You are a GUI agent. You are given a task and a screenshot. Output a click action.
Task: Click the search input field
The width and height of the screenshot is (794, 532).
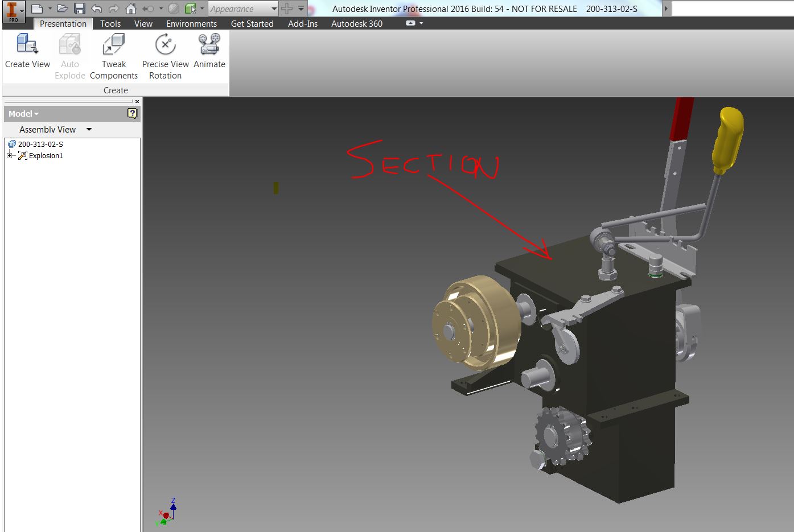(733, 9)
